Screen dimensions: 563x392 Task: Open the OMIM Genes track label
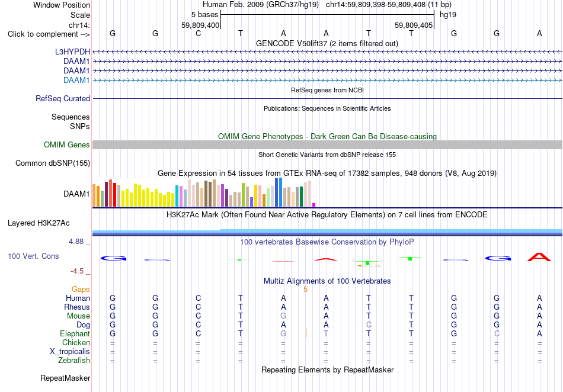click(67, 144)
